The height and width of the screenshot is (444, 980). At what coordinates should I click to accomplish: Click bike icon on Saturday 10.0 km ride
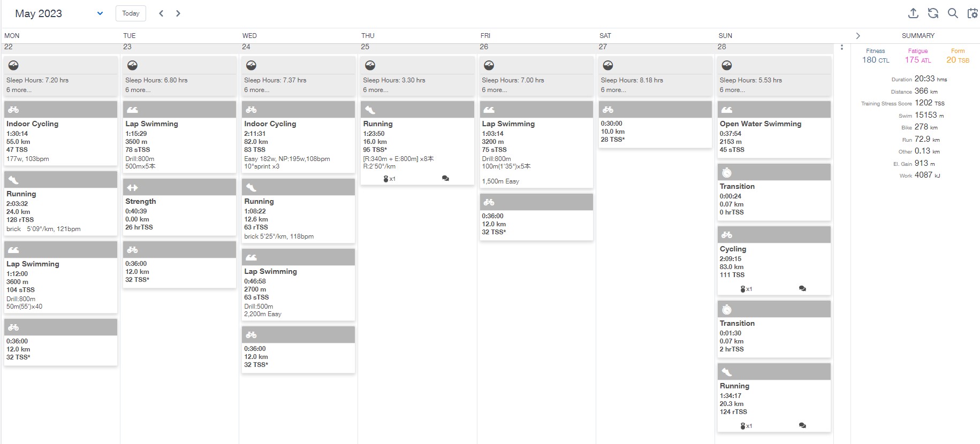coord(607,110)
